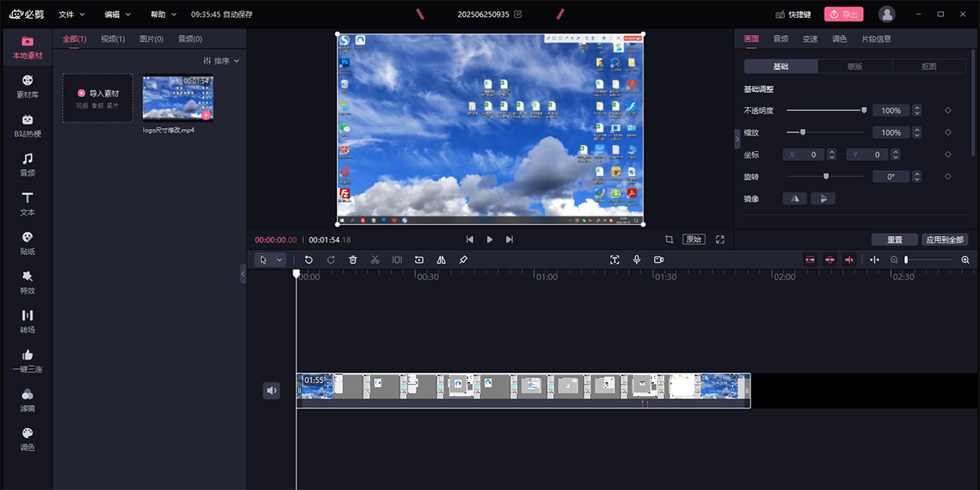Mute the video track speaker
The image size is (980, 490).
pos(272,391)
